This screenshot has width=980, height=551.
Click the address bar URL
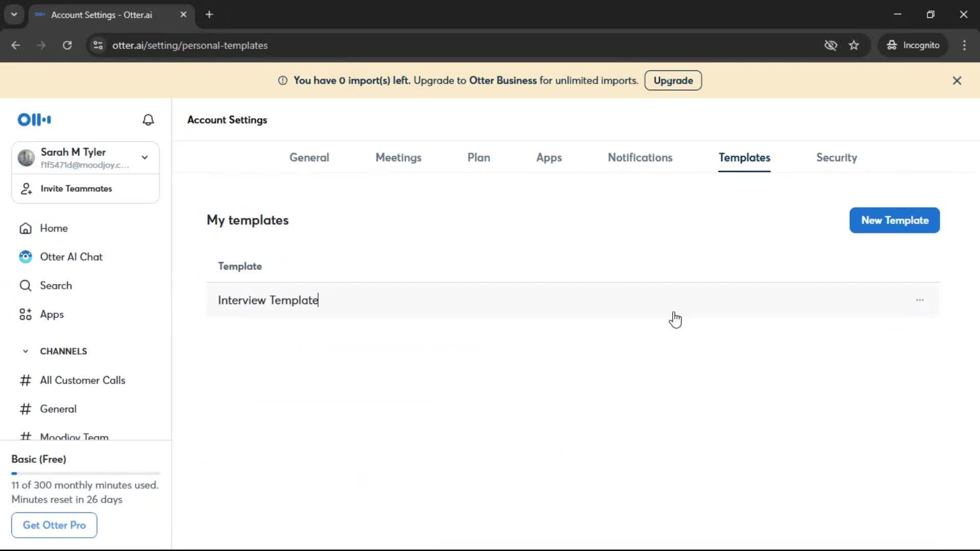coord(190,45)
